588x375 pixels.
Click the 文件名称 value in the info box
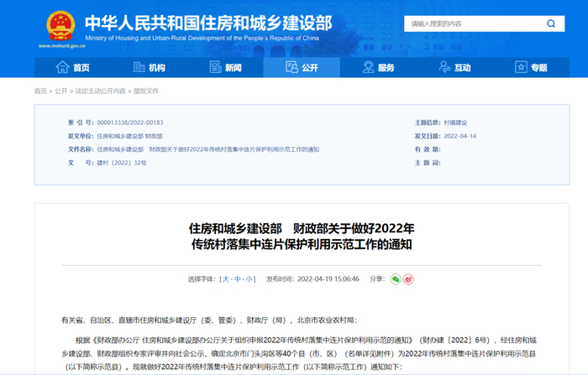(x=208, y=149)
